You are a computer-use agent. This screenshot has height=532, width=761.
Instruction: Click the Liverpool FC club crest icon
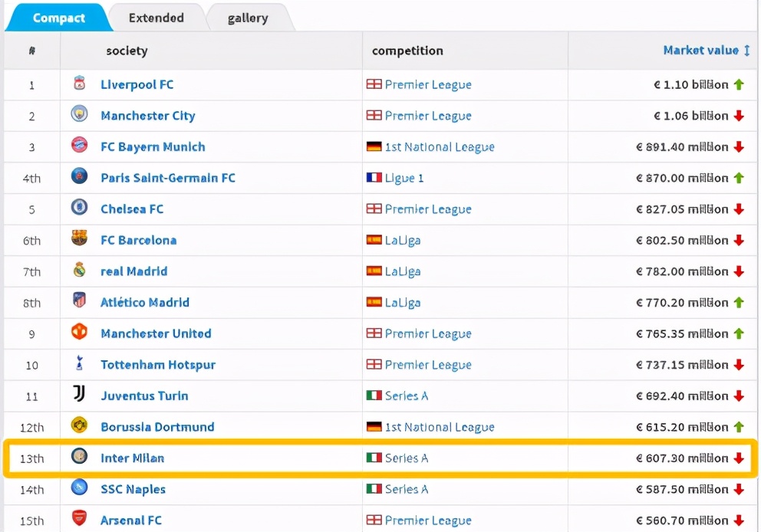pyautogui.click(x=79, y=84)
